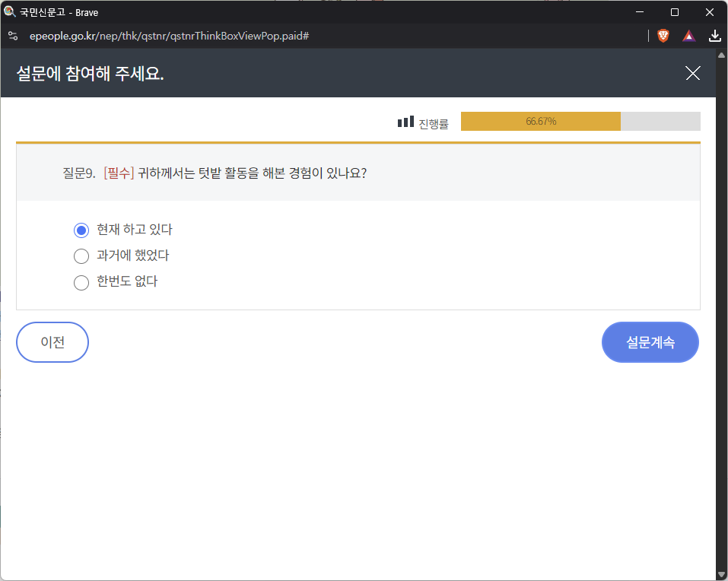Click the '설문에 참여해 주세요.' heading
Screen dimensions: 728x581
click(x=90, y=73)
